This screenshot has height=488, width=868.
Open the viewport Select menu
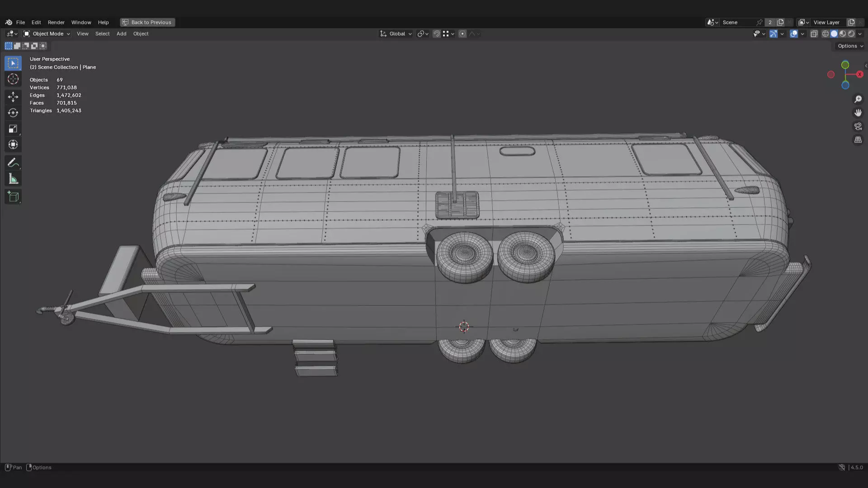click(x=102, y=34)
